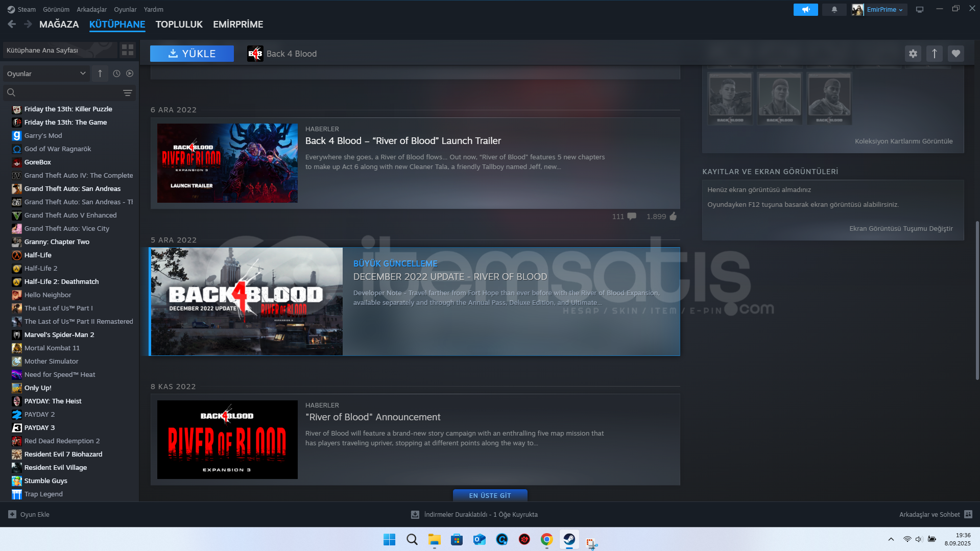Open advanced filter options icon
980x551 pixels.
coord(128,93)
